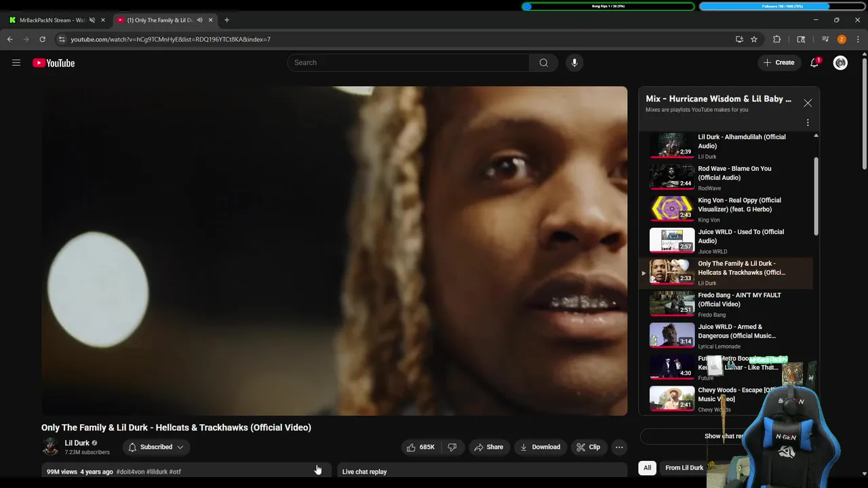The width and height of the screenshot is (868, 488).
Task: Open Lil Durk channel avatar
Action: click(x=50, y=447)
